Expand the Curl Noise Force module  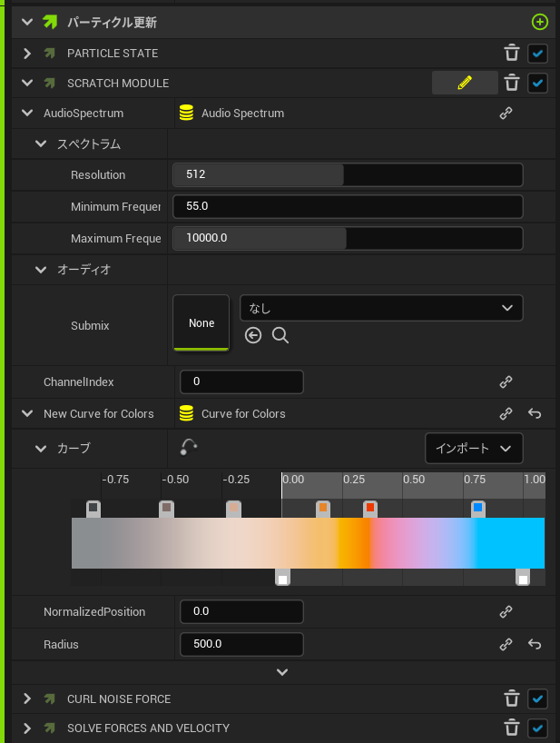tap(27, 698)
